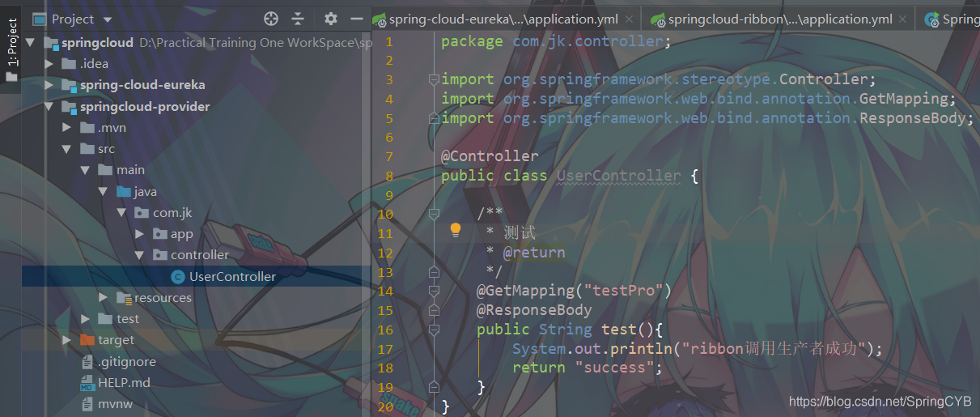Screen dimensions: 980x417
Task: Open Project panel settings gear
Action: tap(330, 19)
